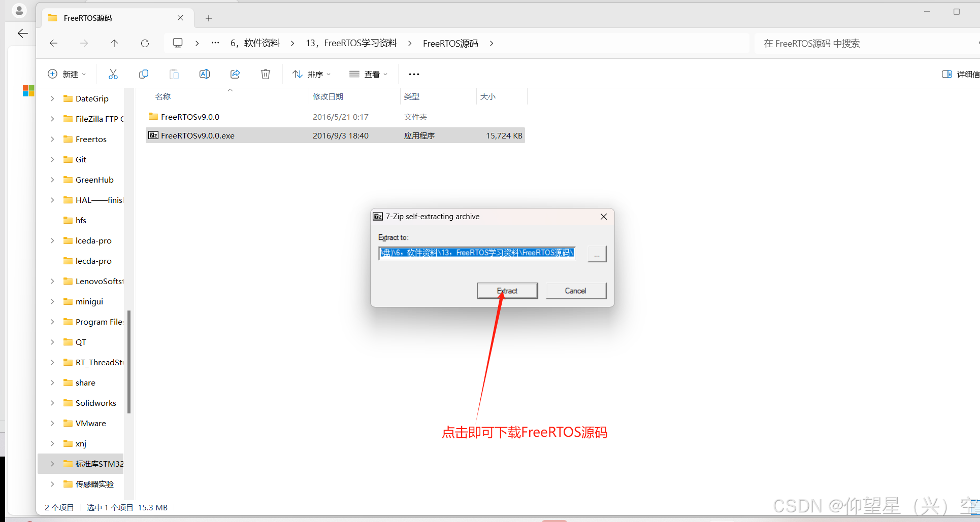Open the 排序 sort dropdown

(312, 74)
